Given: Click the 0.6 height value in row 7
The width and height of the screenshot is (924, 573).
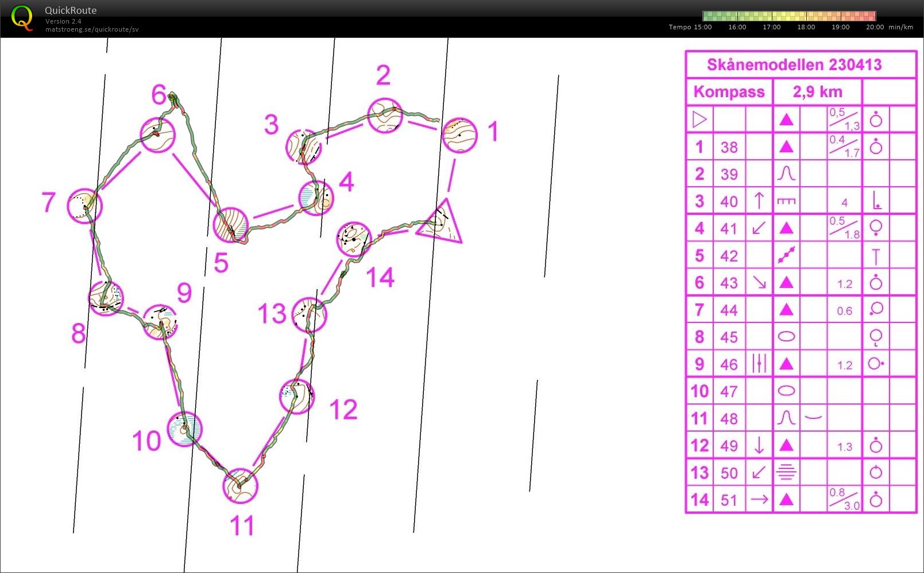Looking at the screenshot, I should (x=845, y=311).
